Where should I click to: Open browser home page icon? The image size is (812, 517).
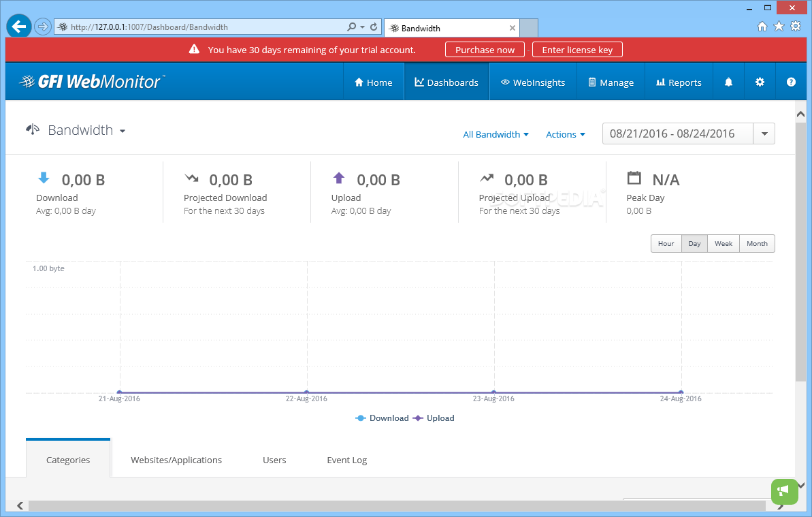(x=762, y=27)
